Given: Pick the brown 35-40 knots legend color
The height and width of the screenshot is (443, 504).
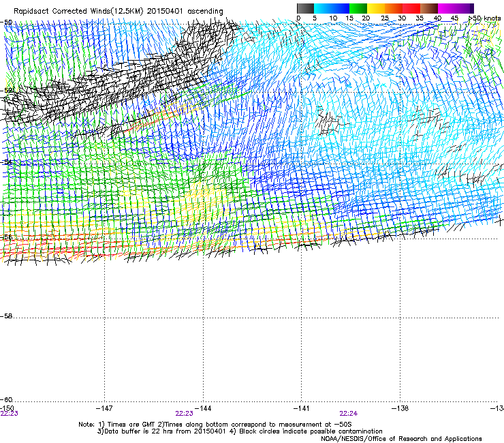Looking at the screenshot, I should point(429,8).
